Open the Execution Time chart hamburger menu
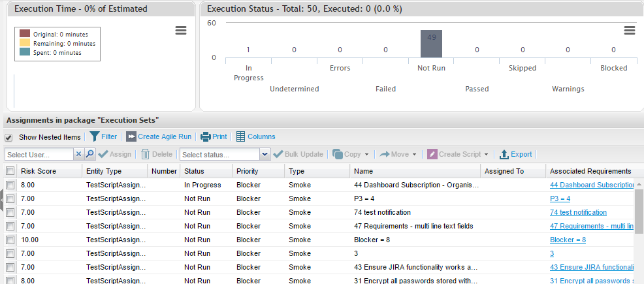The image size is (644, 284). point(182,31)
